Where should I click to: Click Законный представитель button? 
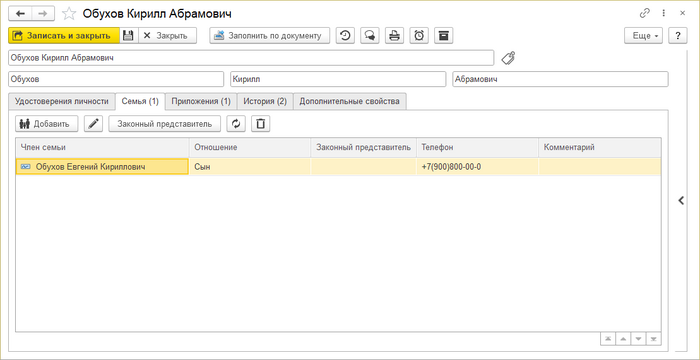(165, 124)
